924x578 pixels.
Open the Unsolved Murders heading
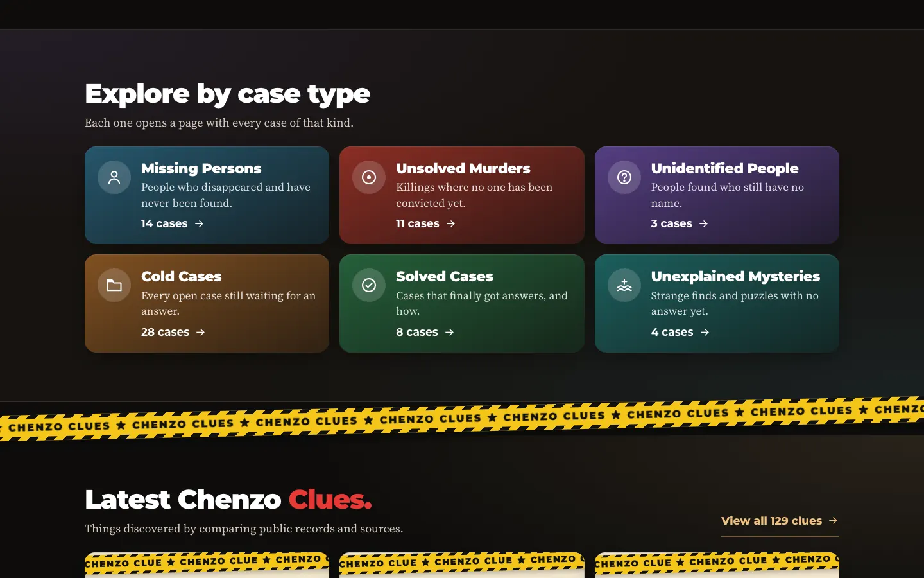(463, 168)
